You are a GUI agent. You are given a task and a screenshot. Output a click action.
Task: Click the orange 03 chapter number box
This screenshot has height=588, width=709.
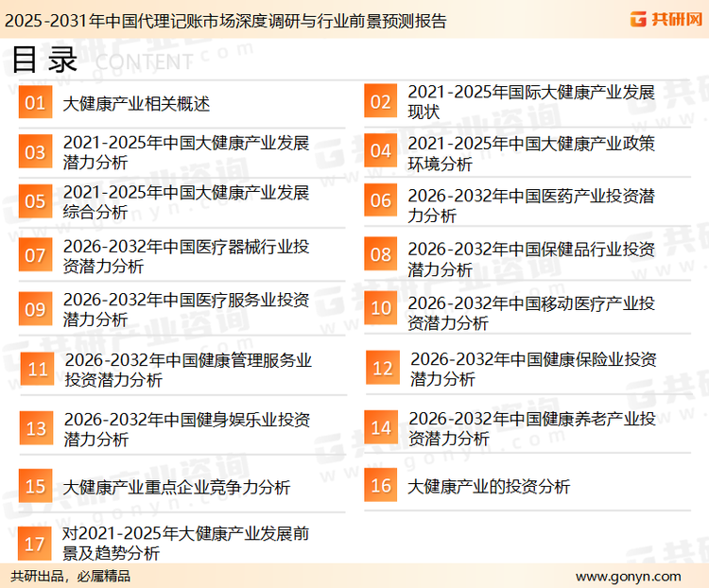[35, 151]
